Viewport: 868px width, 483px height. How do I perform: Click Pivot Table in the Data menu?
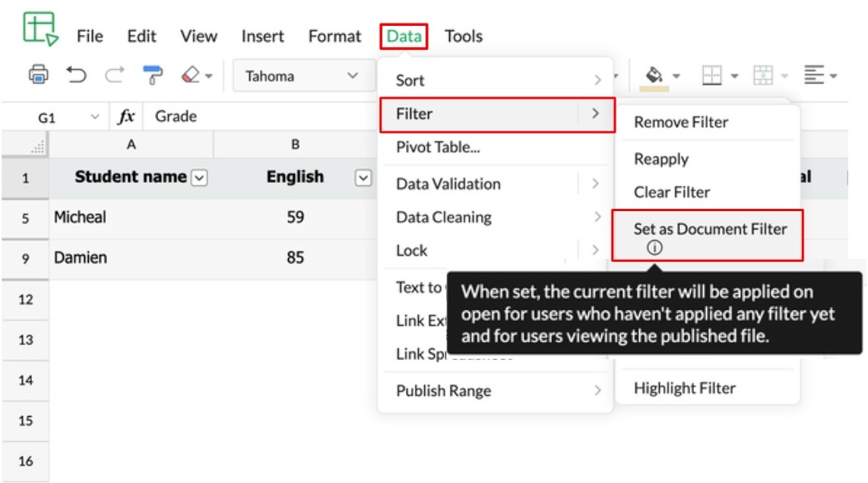coord(438,147)
